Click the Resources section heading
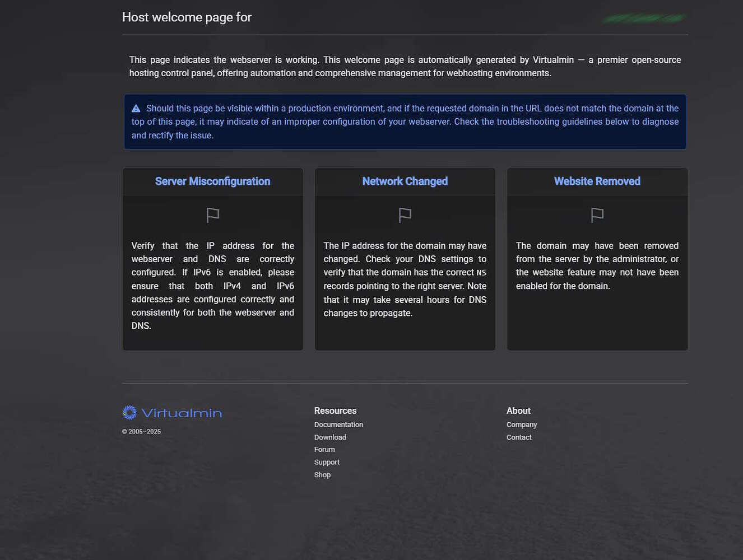Image resolution: width=743 pixels, height=560 pixels. tap(335, 410)
